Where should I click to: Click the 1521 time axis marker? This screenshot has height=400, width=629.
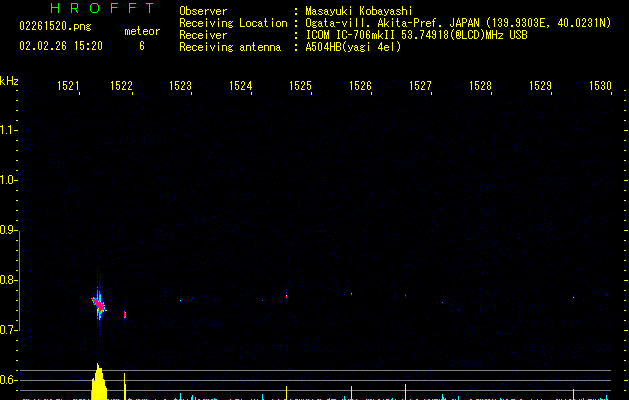coord(68,86)
